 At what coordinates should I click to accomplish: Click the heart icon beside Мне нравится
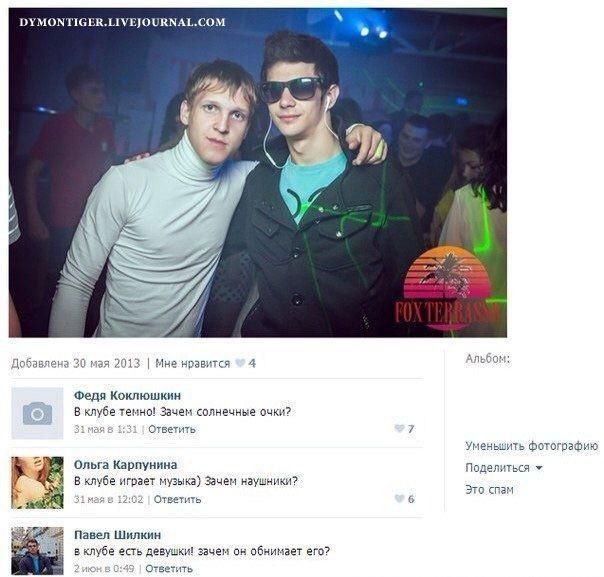click(x=240, y=363)
